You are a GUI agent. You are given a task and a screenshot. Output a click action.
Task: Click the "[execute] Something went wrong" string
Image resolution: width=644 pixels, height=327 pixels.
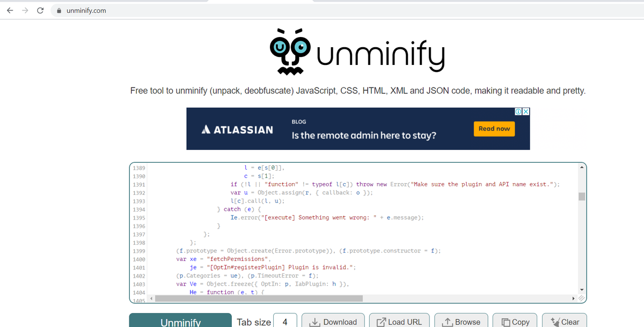[x=318, y=217]
